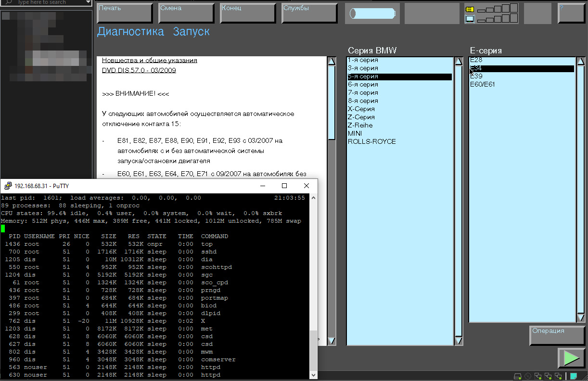This screenshot has height=381, width=588.
Task: Open help with the question mark button
Action: click(571, 13)
